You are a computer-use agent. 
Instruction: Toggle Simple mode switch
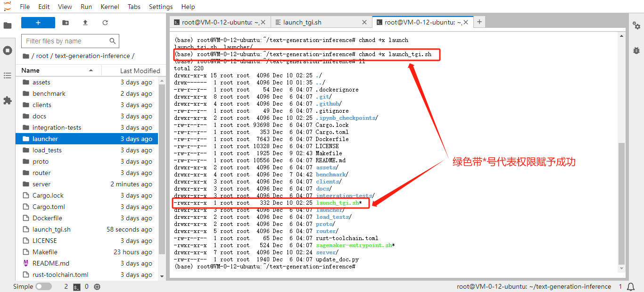(x=43, y=286)
